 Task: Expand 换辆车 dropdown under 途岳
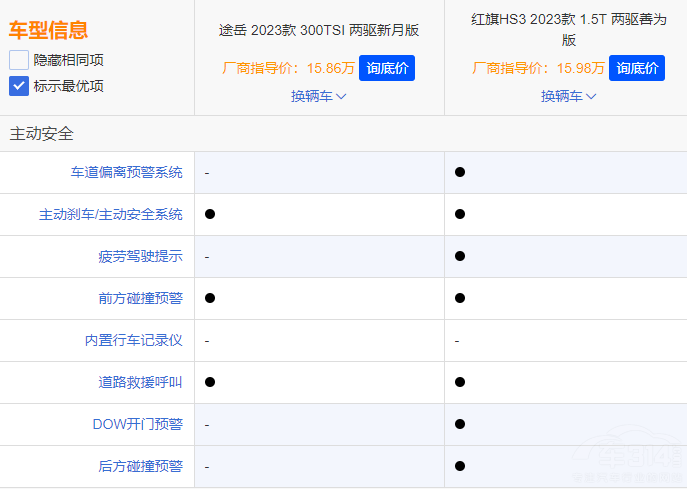coord(319,96)
